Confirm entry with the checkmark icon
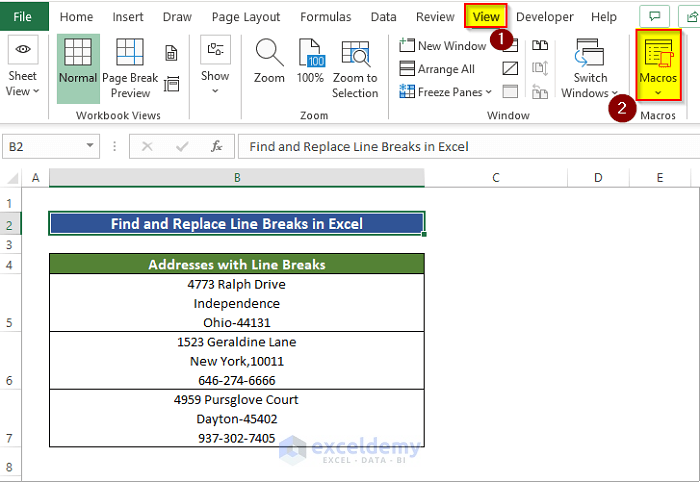 (x=182, y=146)
